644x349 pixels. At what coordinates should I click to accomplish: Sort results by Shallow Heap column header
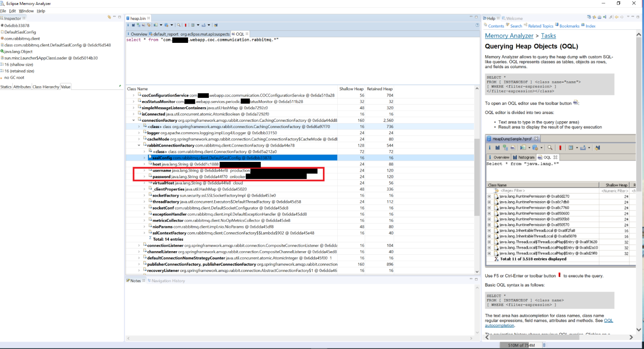pyautogui.click(x=351, y=89)
